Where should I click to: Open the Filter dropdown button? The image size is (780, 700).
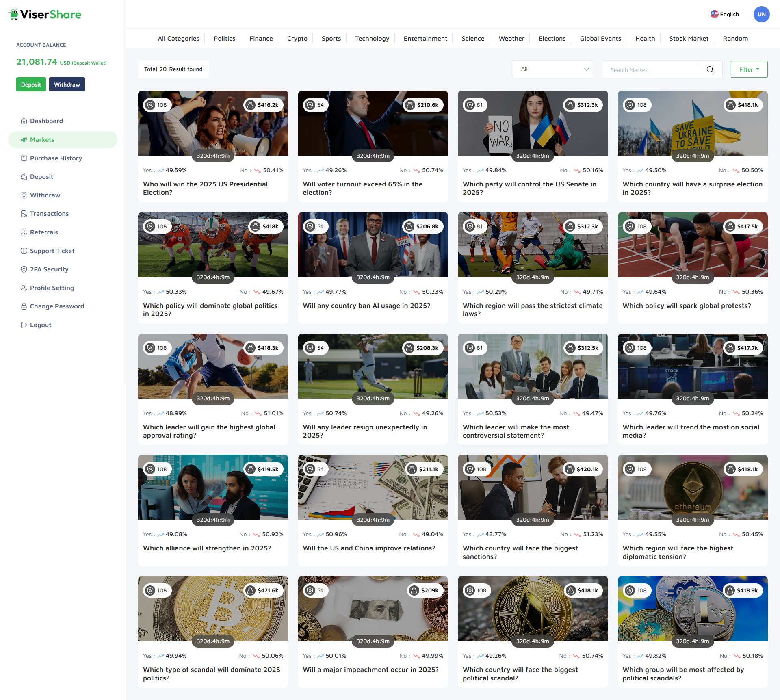click(x=749, y=69)
